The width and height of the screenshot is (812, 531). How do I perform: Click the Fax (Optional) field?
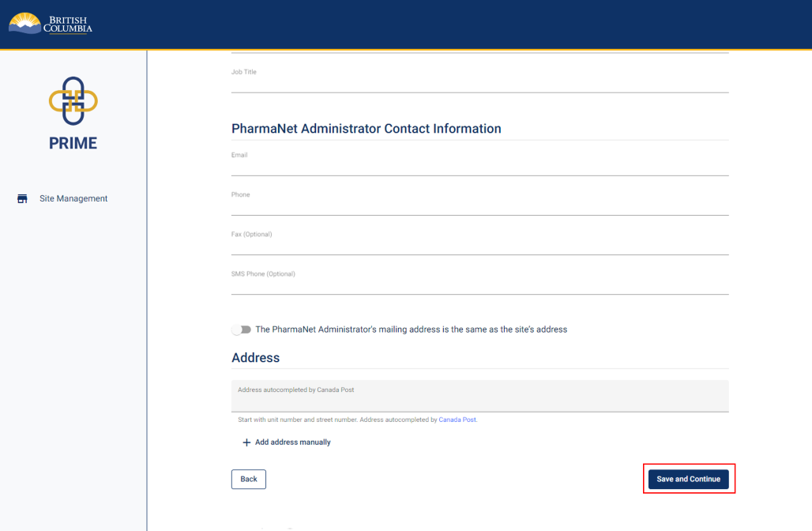[x=479, y=244]
